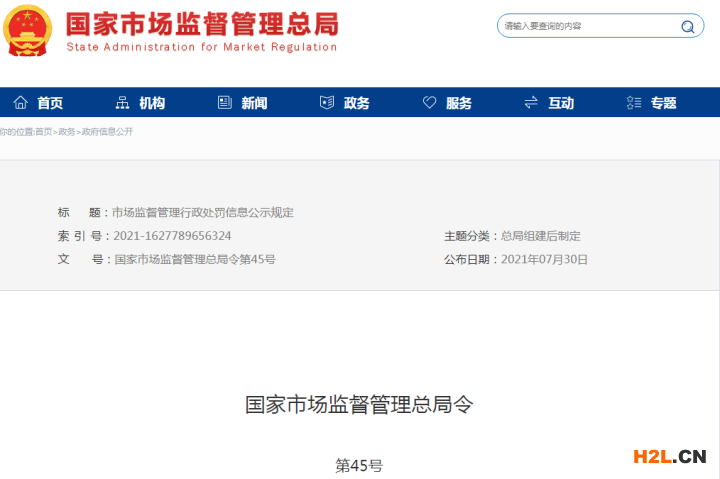The image size is (720, 479).
Task: Click the heart icon beside 服务
Action: (x=429, y=103)
